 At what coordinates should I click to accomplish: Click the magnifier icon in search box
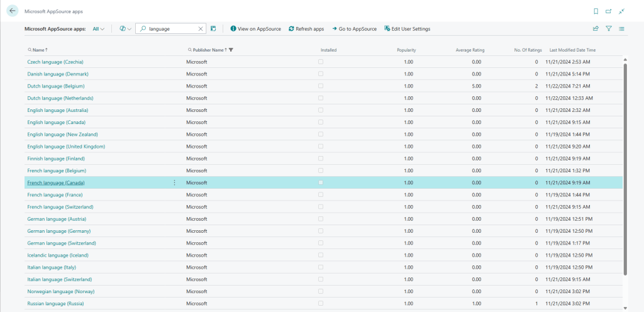point(143,29)
